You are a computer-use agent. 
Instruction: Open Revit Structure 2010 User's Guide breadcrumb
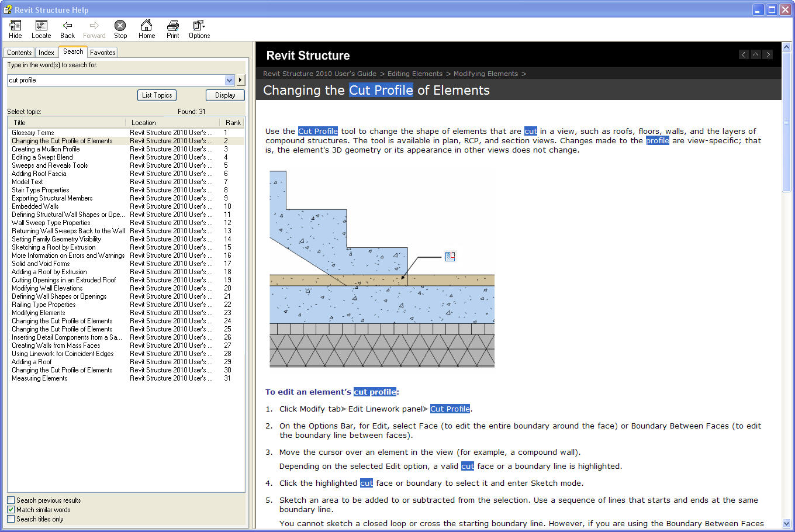pyautogui.click(x=320, y=74)
